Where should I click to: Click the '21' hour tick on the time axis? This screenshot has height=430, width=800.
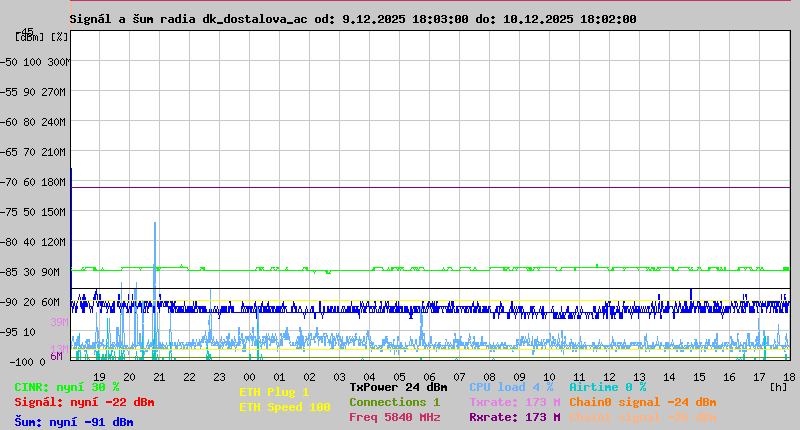coord(159,377)
